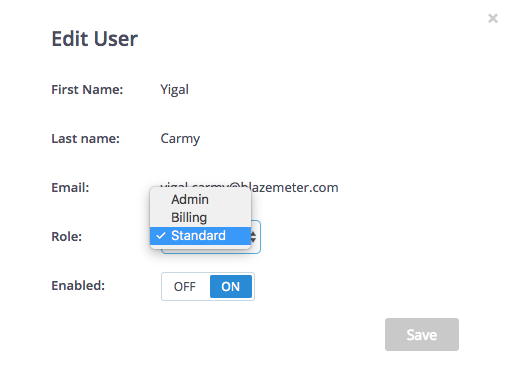Click the Email label
Image resolution: width=510 pixels, height=366 pixels.
click(70, 188)
